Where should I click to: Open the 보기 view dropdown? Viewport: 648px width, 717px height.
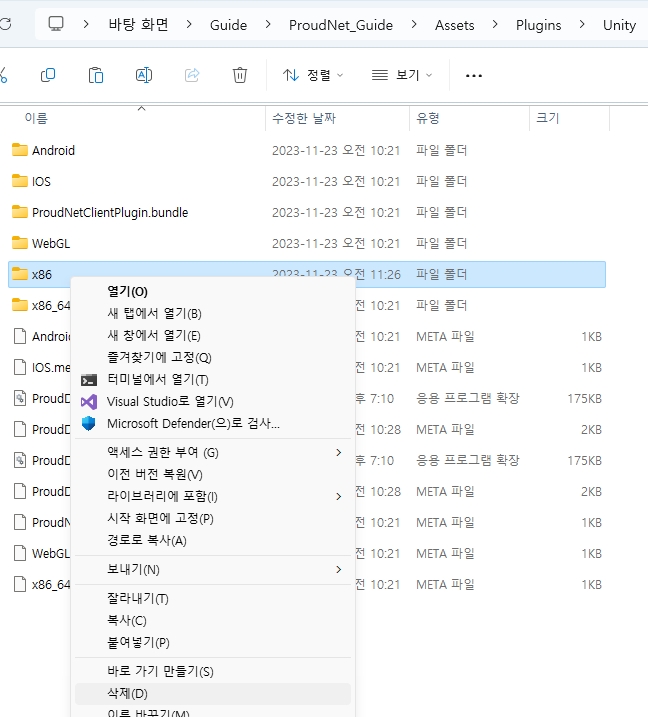click(x=402, y=75)
